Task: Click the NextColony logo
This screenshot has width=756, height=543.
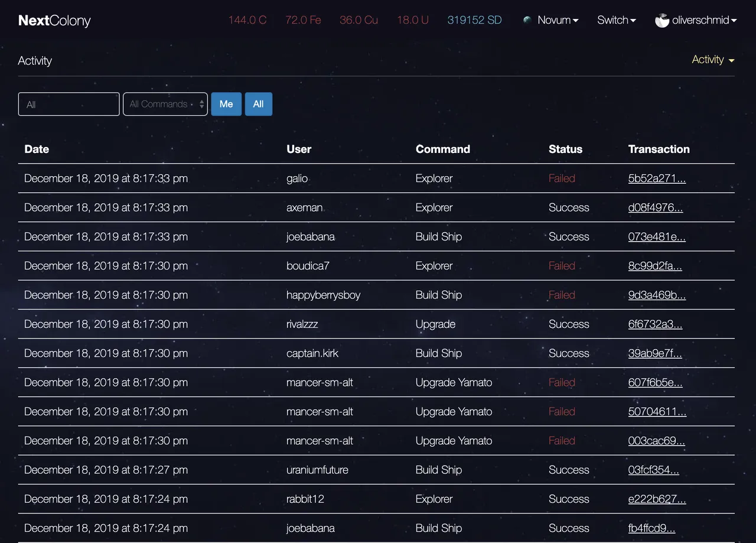Action: click(54, 21)
